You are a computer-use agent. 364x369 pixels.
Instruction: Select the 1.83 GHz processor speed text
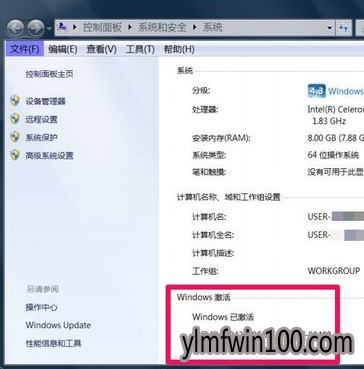point(329,121)
